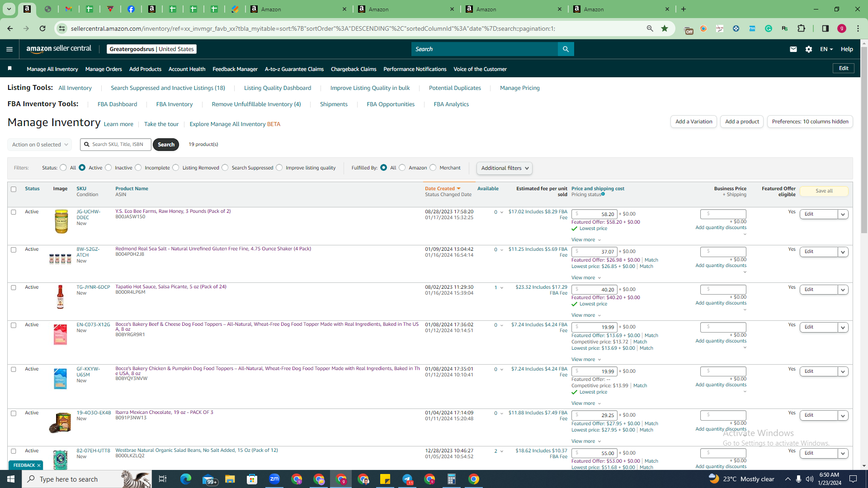Open Preferences: 10 columns hidden

[x=810, y=122]
